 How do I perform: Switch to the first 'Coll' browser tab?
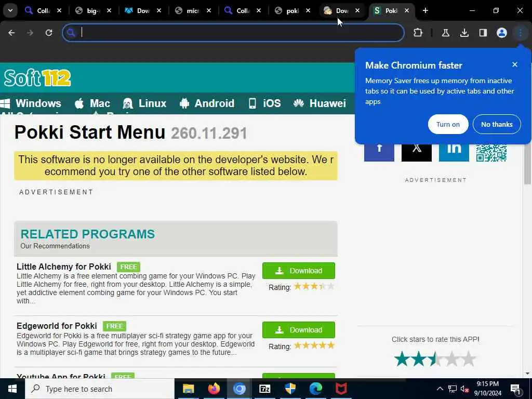pyautogui.click(x=38, y=11)
